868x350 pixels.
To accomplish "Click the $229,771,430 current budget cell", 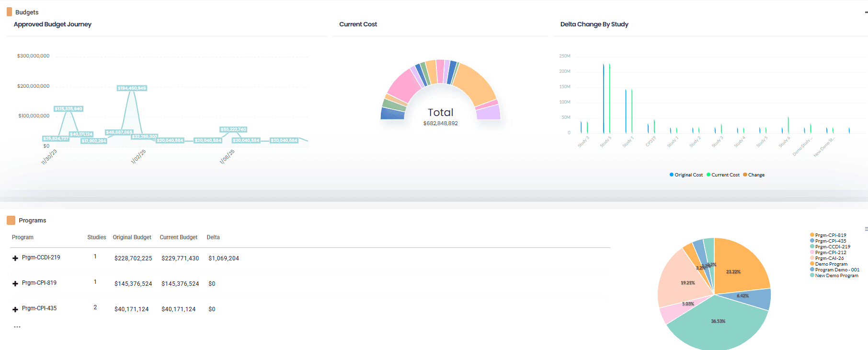I will pyautogui.click(x=180, y=258).
